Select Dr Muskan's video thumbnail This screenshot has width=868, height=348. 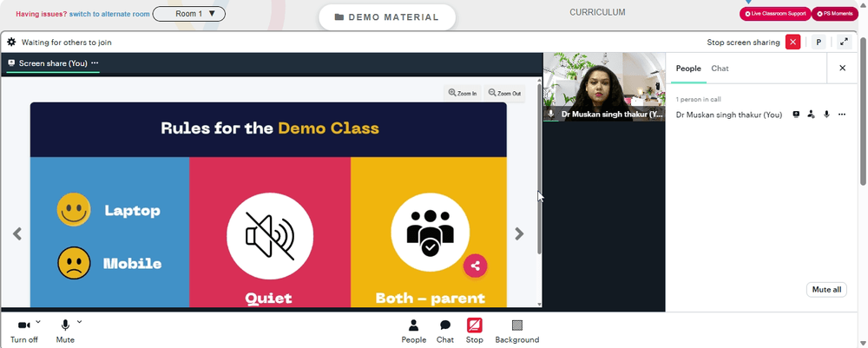pos(604,87)
